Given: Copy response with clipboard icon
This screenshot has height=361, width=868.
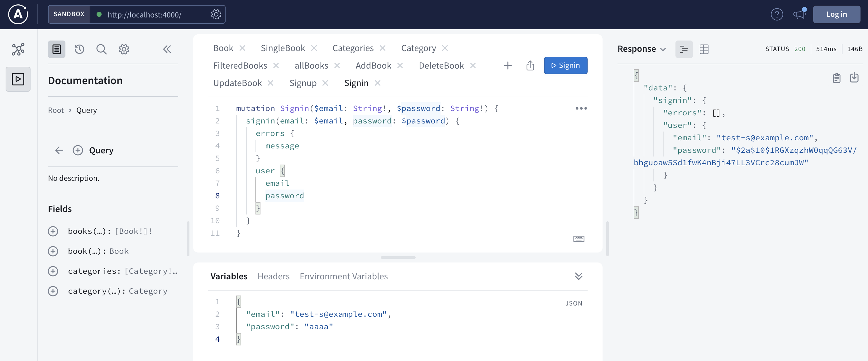Looking at the screenshot, I should (836, 78).
